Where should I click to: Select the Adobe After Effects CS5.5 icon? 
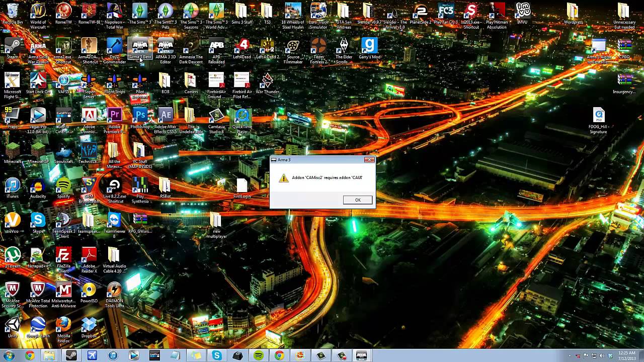166,121
